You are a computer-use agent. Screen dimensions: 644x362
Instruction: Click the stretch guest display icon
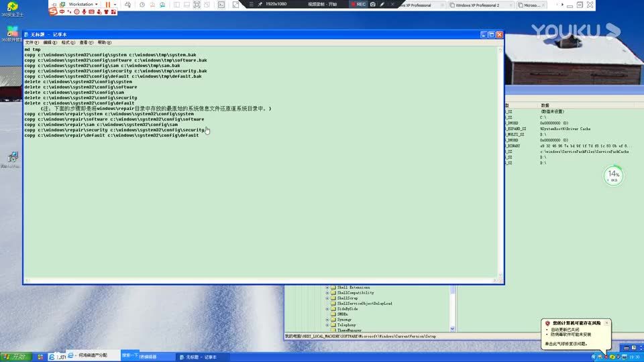pyautogui.click(x=235, y=5)
